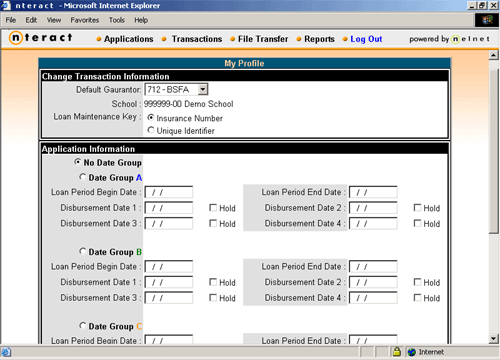Click the Internet Explorer page icon in the title bar

pos(6,5)
